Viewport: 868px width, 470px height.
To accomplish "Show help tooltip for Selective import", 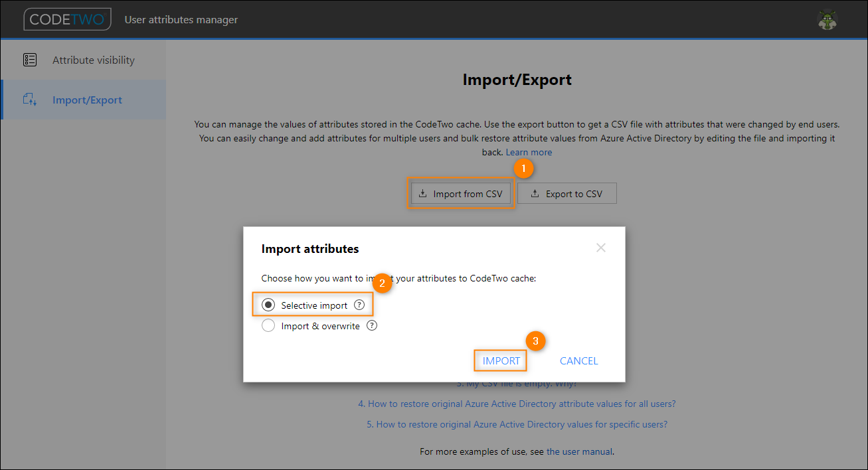I will [x=359, y=305].
